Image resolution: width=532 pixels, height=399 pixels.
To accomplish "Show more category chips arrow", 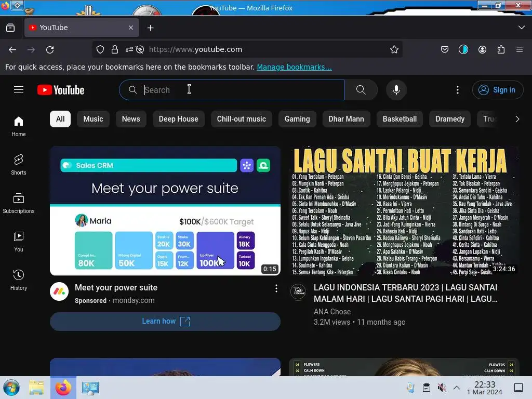I will pyautogui.click(x=517, y=119).
